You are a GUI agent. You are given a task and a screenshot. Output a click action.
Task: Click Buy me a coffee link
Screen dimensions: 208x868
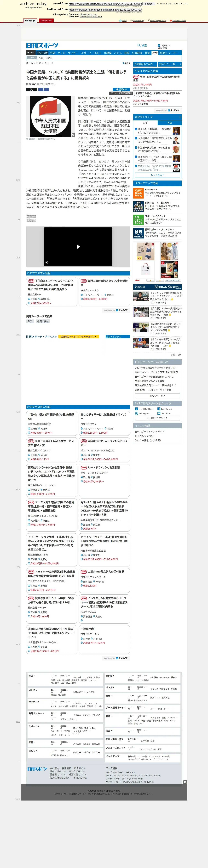click(x=178, y=21)
